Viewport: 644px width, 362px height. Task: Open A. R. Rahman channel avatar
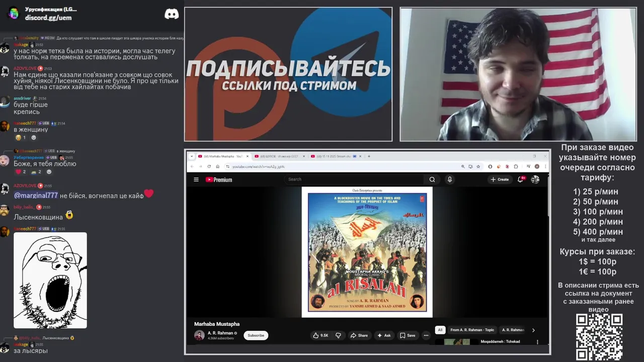tap(199, 335)
